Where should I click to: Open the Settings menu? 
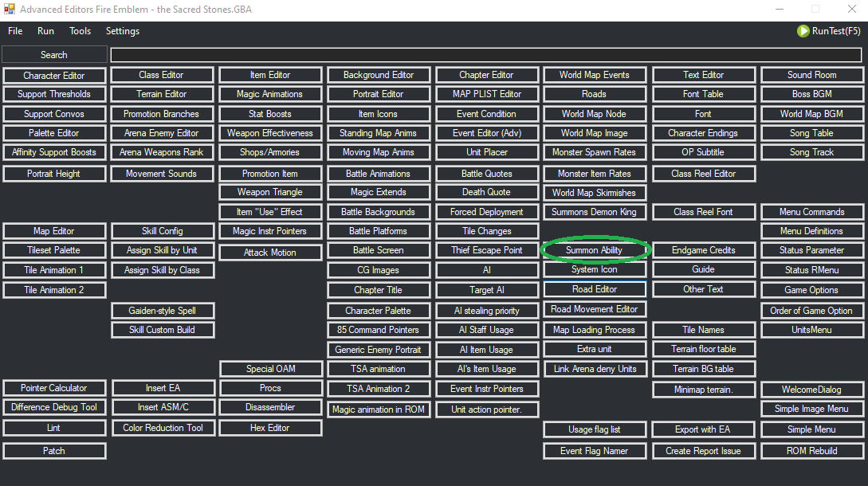tap(122, 31)
